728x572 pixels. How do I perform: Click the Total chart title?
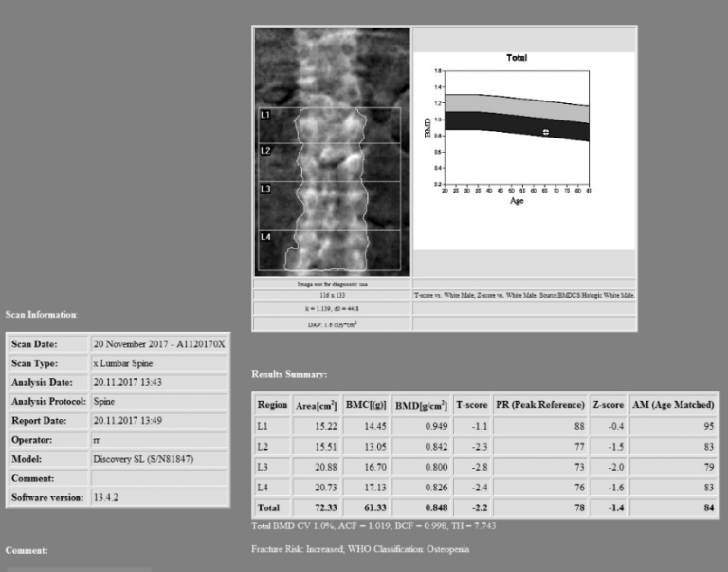(x=517, y=58)
